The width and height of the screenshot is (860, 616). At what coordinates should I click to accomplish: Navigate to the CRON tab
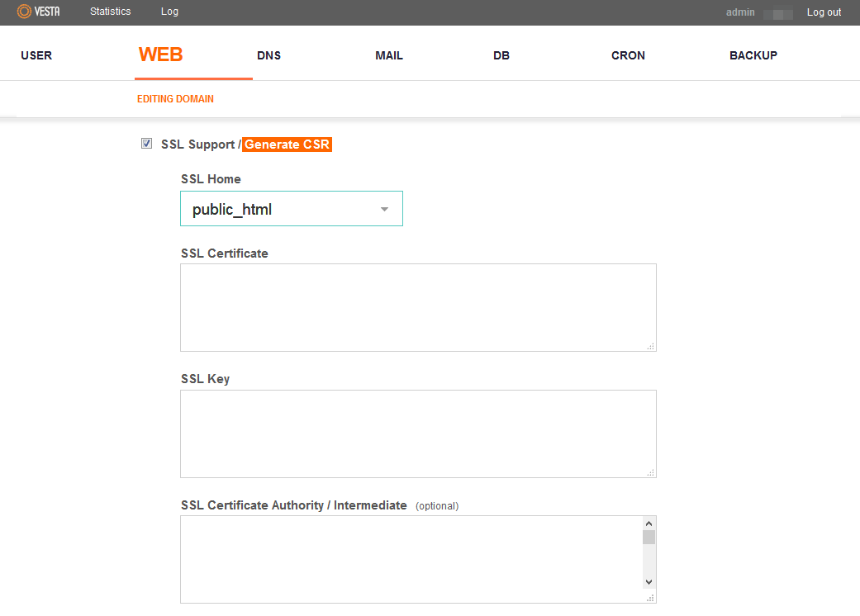click(x=628, y=55)
